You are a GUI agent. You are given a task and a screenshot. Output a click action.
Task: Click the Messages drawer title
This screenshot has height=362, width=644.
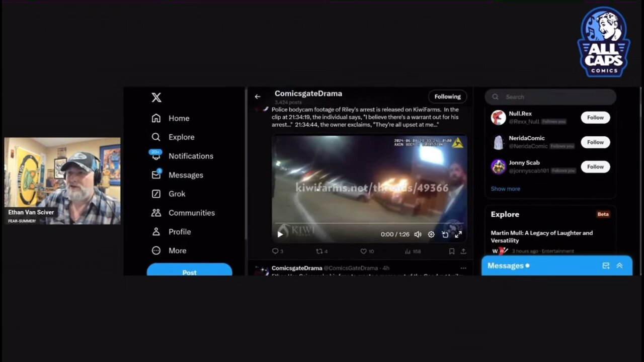coord(506,265)
